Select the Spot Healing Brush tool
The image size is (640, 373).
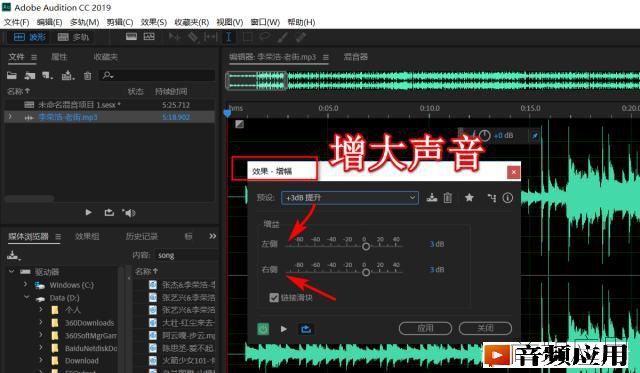point(301,37)
